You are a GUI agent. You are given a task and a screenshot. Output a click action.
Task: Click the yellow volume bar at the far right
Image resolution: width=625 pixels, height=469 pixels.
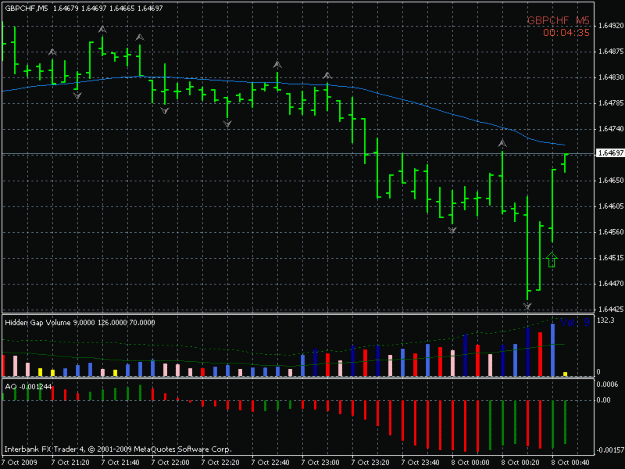565,374
